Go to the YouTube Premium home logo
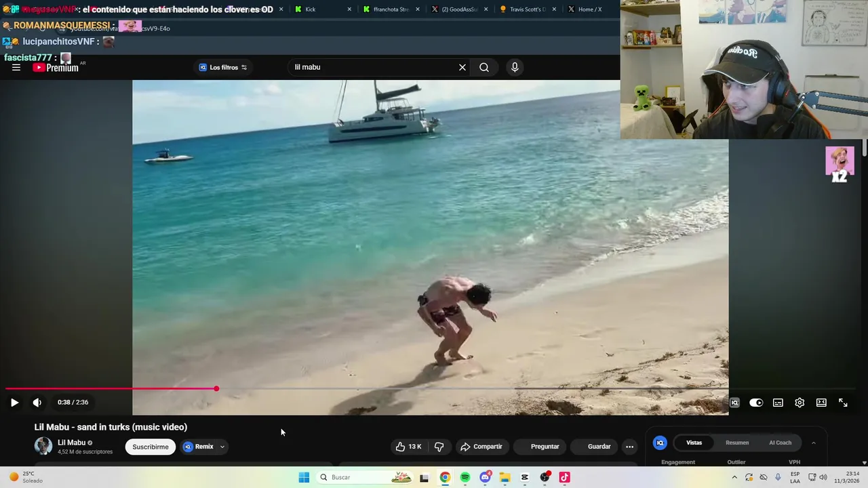 pos(56,68)
